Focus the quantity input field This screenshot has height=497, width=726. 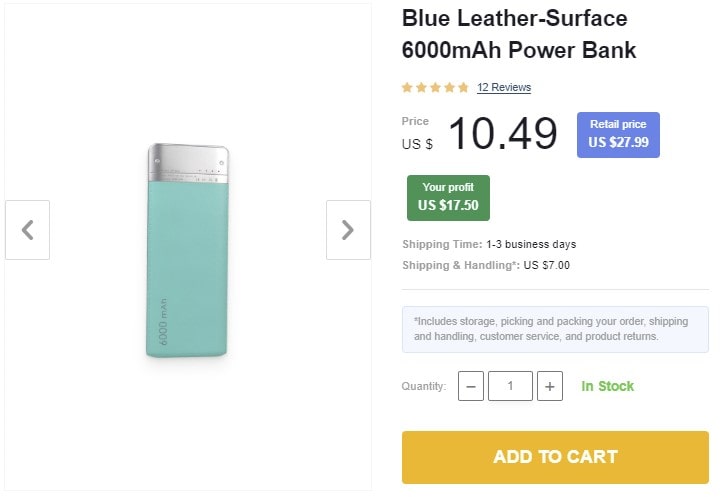(510, 386)
